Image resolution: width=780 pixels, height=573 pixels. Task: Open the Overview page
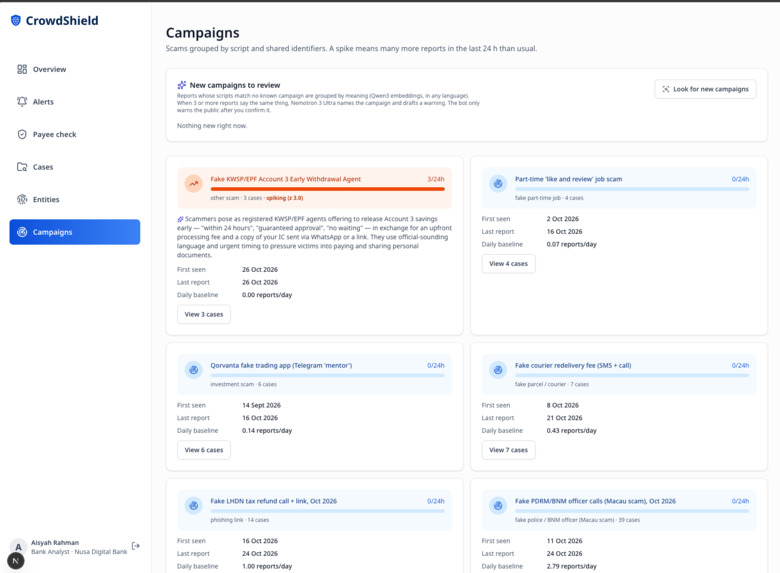tap(75, 69)
